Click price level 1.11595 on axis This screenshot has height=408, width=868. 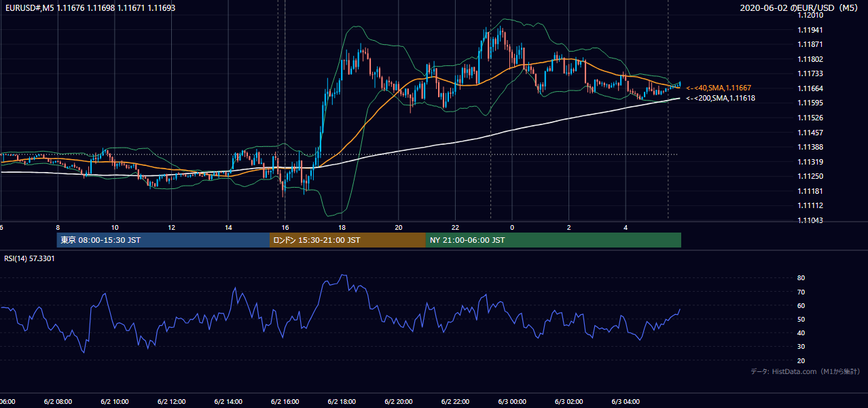pyautogui.click(x=811, y=103)
